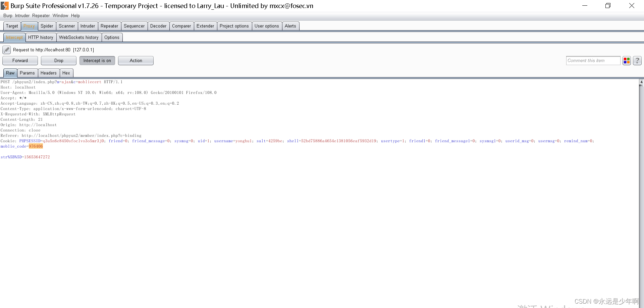This screenshot has height=308, width=644.
Task: Open the Help menu
Action: click(x=75, y=16)
